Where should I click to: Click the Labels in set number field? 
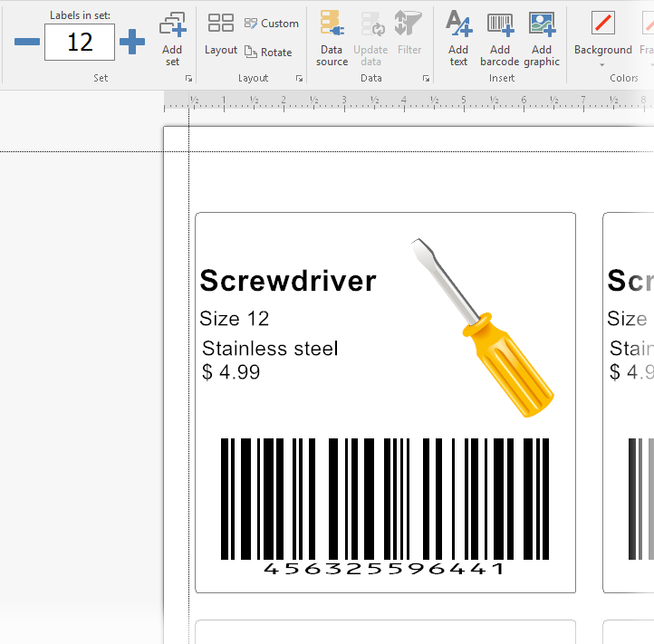point(80,43)
